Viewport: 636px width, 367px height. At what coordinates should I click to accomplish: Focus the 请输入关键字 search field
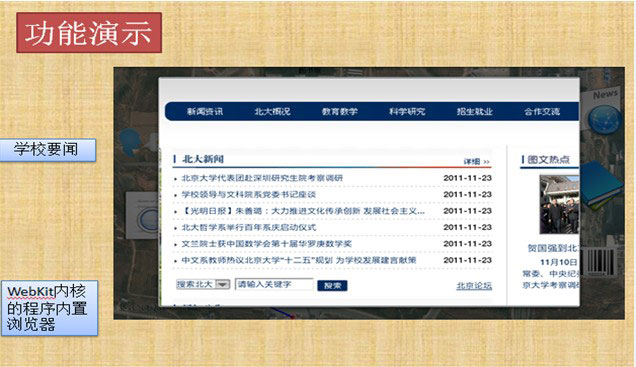click(274, 284)
